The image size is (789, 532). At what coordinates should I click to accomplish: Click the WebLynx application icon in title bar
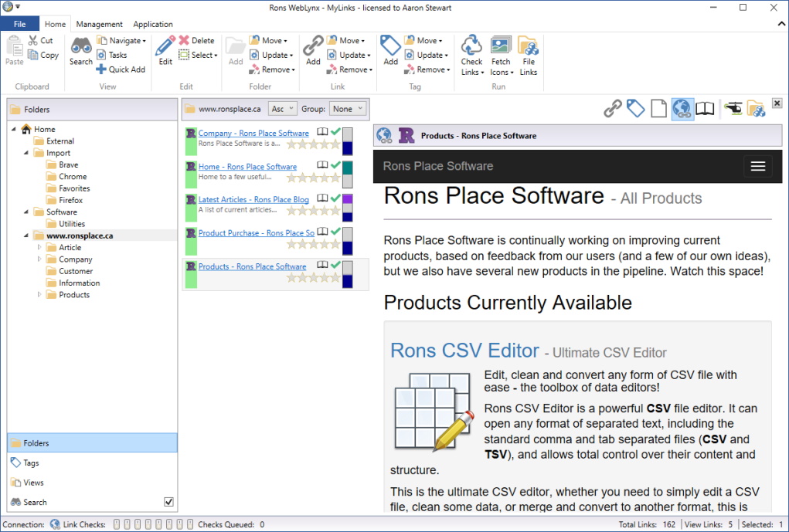click(8, 7)
